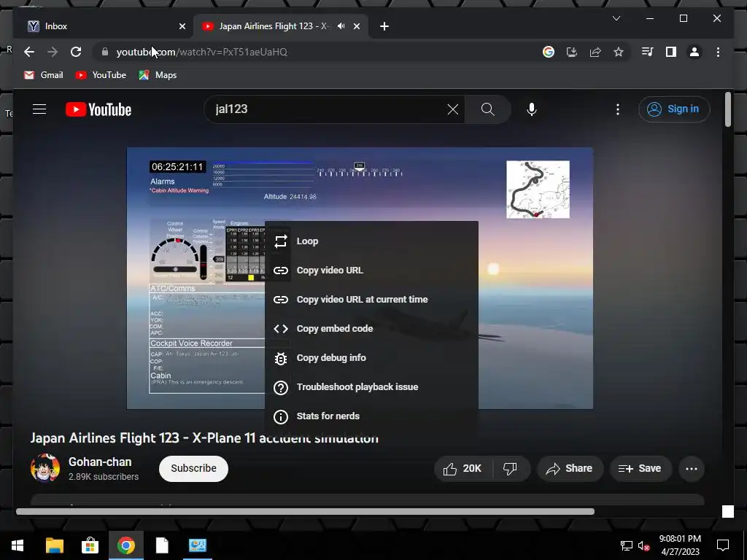Click the Google icon in address bar
Screen dimensions: 747x560
pos(549,52)
